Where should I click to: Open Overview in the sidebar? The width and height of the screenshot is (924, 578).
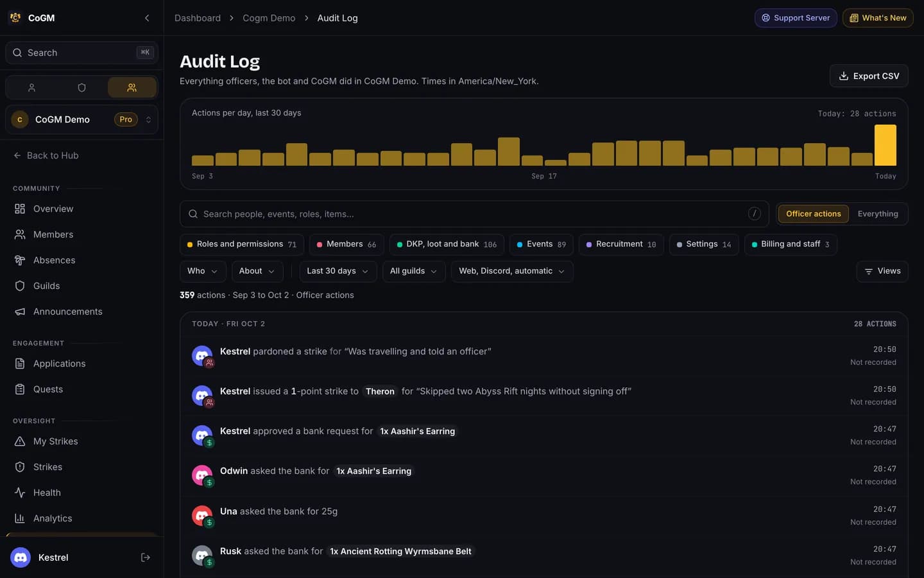tap(81, 209)
